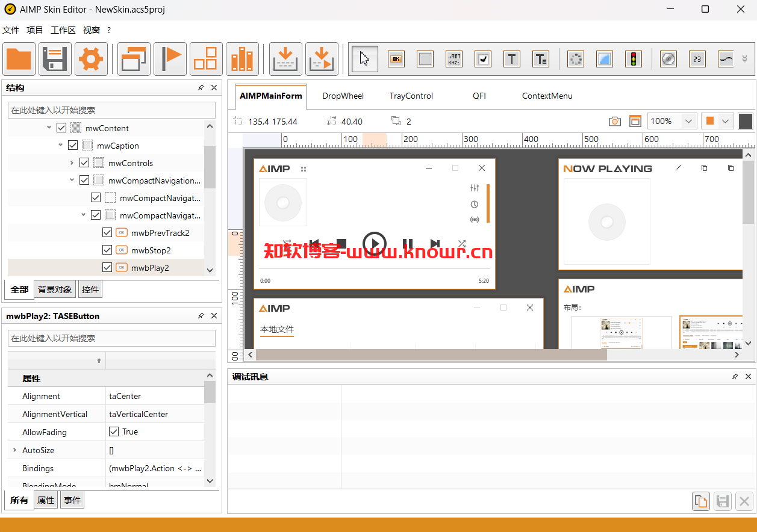Uncheck the mwCaption checkbox
The image size is (757, 532).
(x=73, y=146)
